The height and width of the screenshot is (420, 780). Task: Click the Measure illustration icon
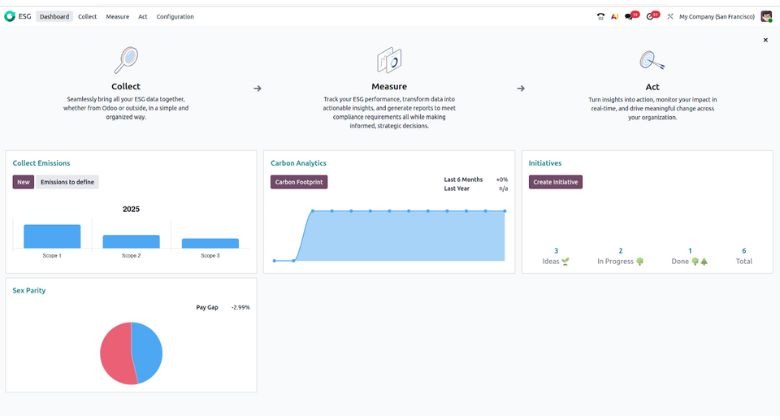click(x=389, y=61)
